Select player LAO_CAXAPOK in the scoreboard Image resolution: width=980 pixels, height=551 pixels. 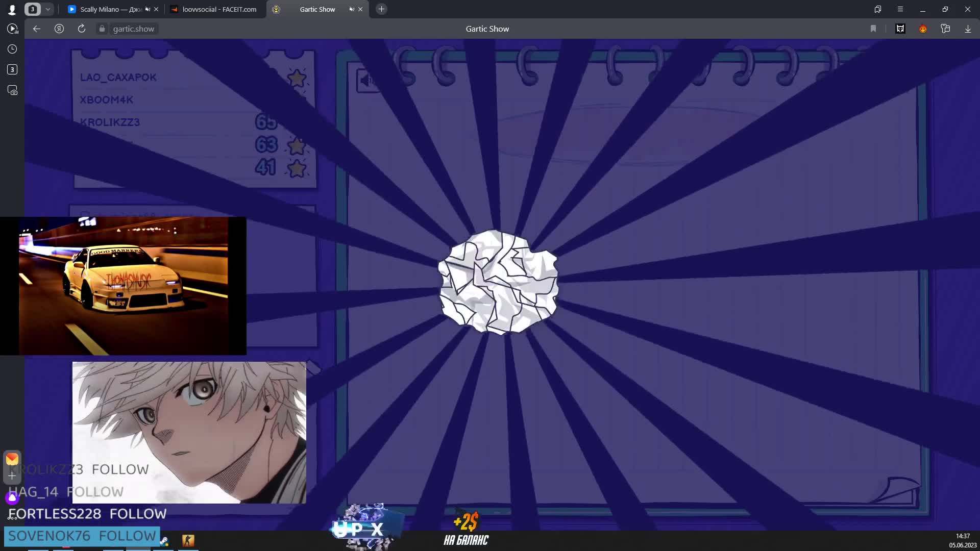coord(118,78)
